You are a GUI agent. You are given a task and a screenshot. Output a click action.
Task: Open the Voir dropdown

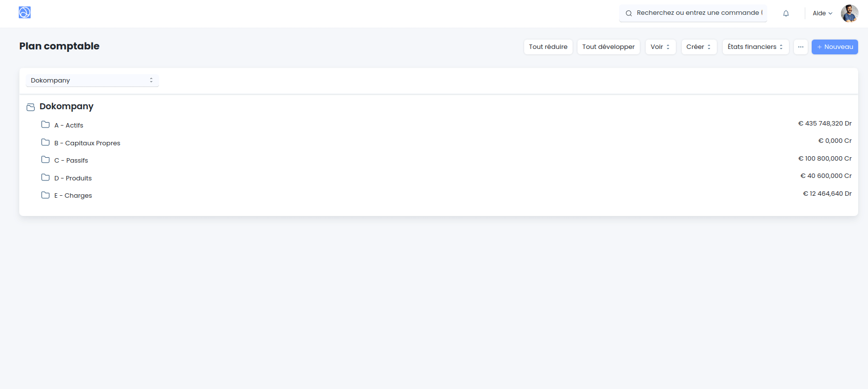pos(660,47)
